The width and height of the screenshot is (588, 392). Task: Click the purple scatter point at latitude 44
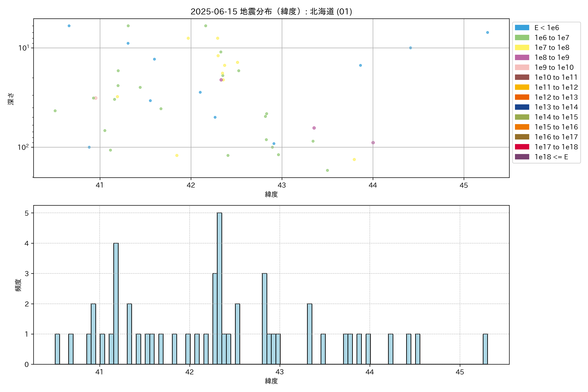[x=373, y=143]
